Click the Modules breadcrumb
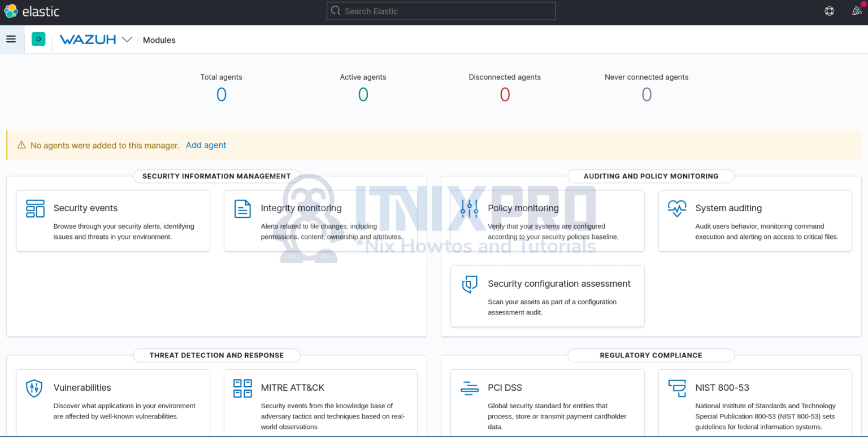Image resolution: width=868 pixels, height=437 pixels. click(159, 40)
